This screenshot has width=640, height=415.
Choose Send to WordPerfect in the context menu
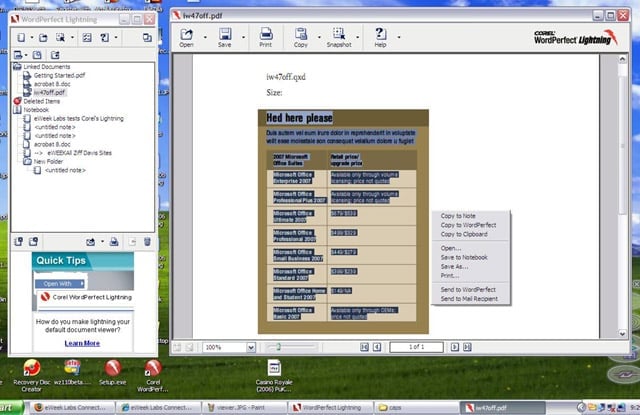tap(468, 289)
